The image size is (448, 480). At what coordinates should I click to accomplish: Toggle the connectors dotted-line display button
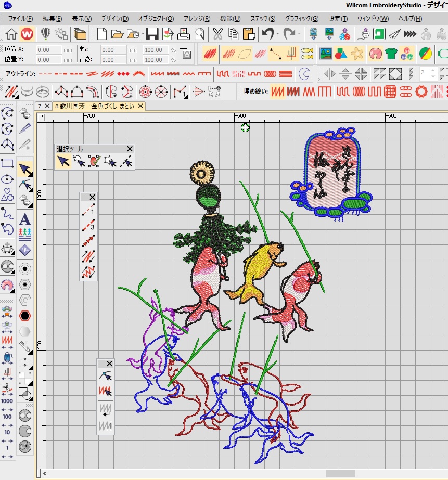click(275, 54)
